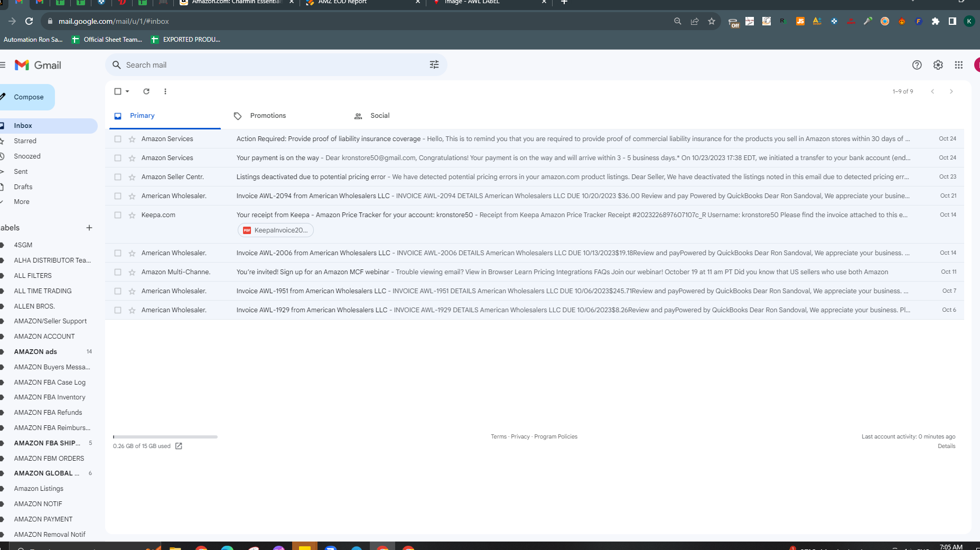The width and height of the screenshot is (980, 550).
Task: Open the select-all dropdown arrow
Action: 127,91
